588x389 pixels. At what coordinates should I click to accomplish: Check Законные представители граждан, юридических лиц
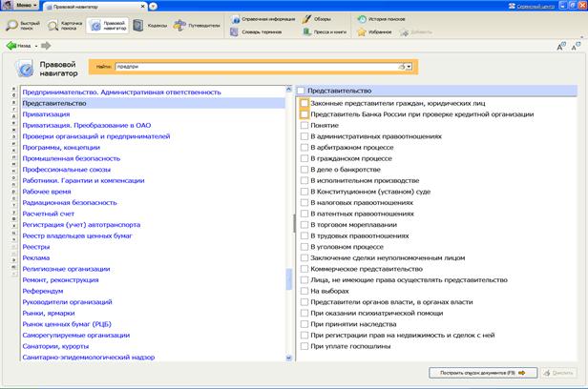[304, 103]
